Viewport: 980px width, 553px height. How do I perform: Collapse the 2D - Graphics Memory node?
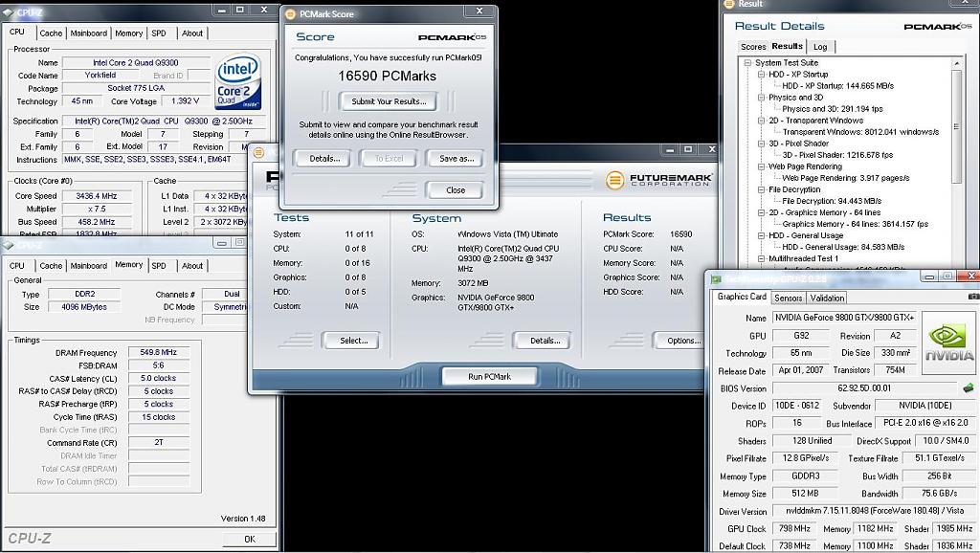point(761,213)
